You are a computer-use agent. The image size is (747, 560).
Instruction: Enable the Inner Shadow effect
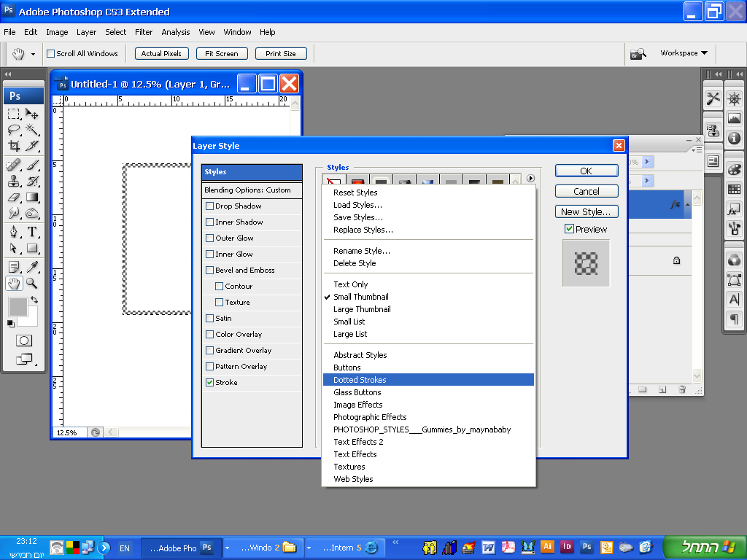pyautogui.click(x=209, y=222)
